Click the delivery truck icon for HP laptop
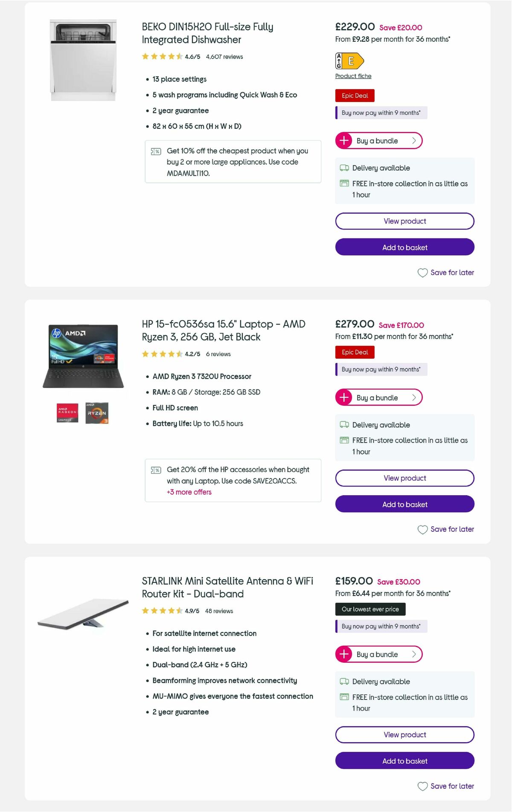512x812 pixels. point(344,425)
